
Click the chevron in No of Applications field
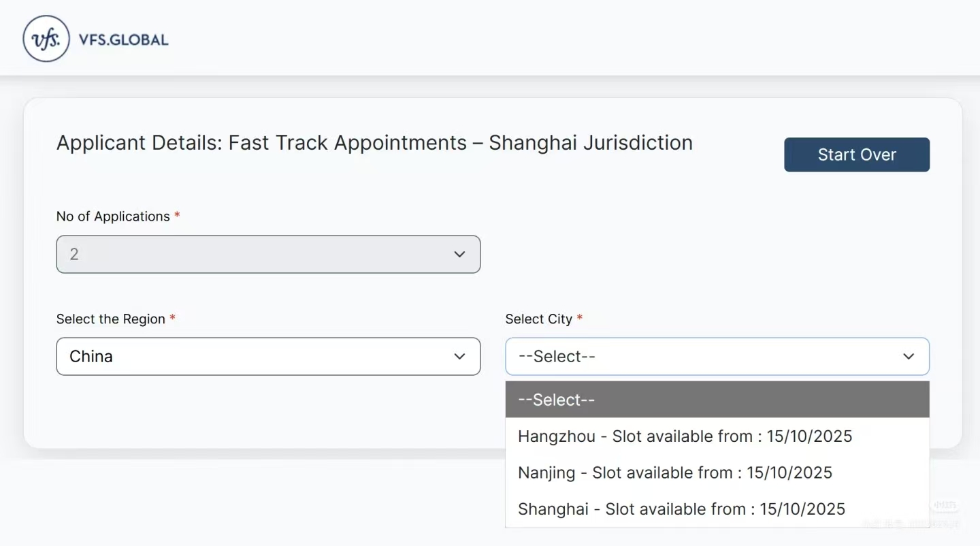click(x=459, y=255)
